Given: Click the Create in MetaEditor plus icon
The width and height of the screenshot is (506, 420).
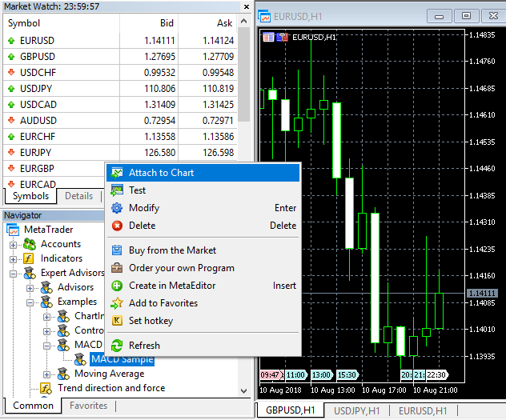Looking at the screenshot, I should pos(117,286).
